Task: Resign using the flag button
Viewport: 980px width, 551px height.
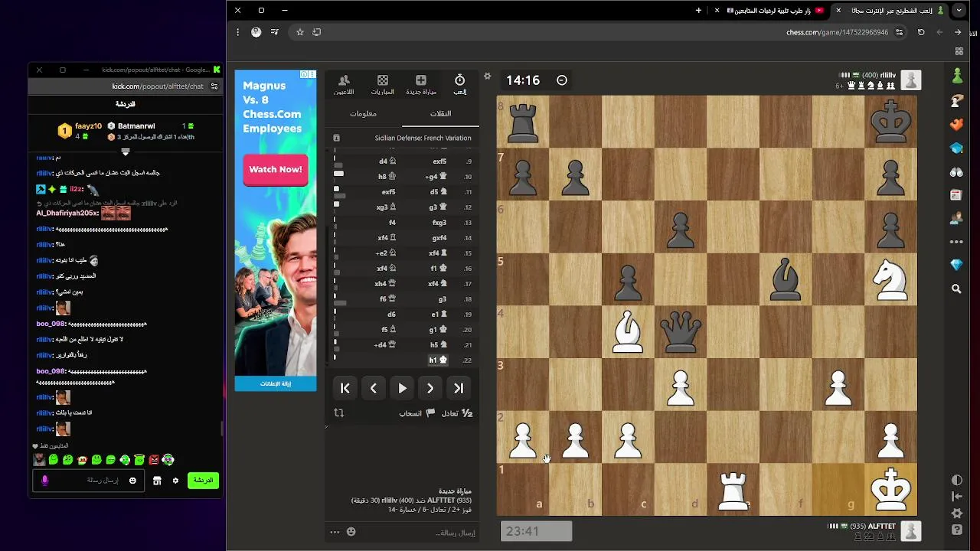Action: [417, 413]
